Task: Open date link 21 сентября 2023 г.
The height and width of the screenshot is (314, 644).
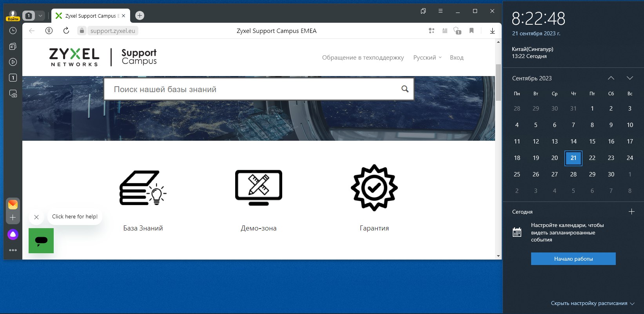Action: click(536, 33)
